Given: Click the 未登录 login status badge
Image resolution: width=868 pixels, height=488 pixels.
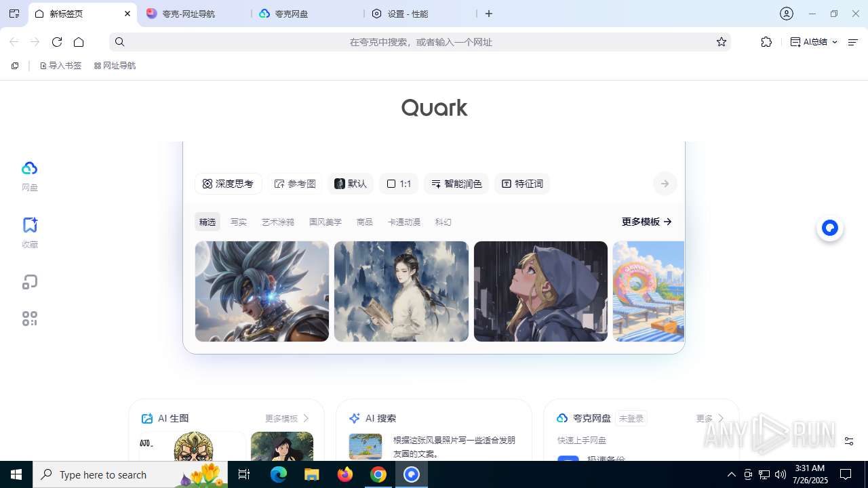Looking at the screenshot, I should click(x=631, y=418).
